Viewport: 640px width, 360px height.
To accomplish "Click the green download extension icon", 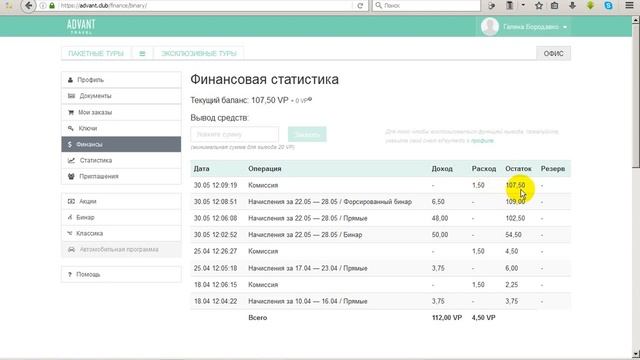I will point(590,6).
